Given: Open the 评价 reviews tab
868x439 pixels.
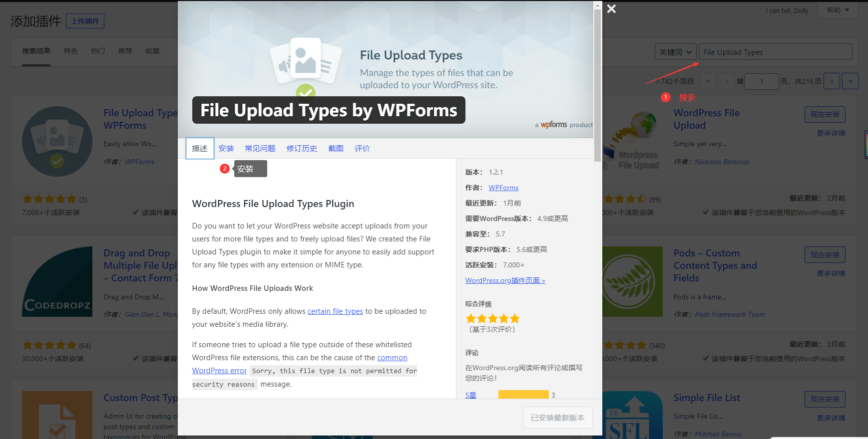Looking at the screenshot, I should 362,149.
